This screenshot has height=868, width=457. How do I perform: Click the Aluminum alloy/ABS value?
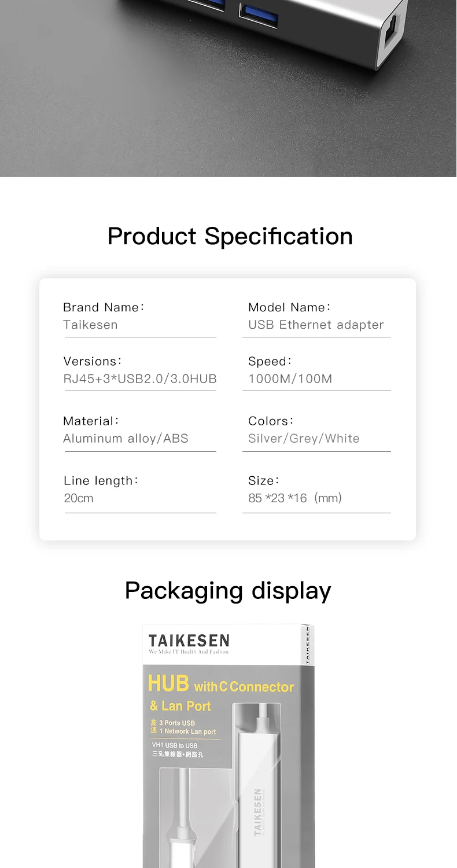tap(126, 439)
